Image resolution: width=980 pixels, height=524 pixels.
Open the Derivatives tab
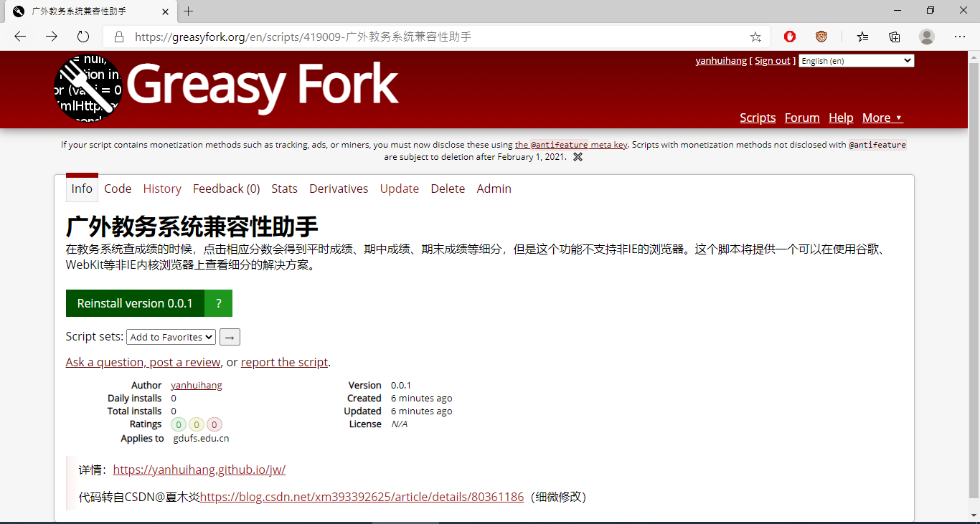tap(339, 189)
